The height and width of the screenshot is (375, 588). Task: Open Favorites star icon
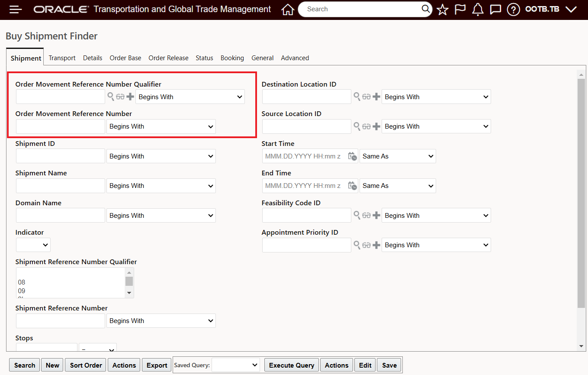click(x=442, y=9)
